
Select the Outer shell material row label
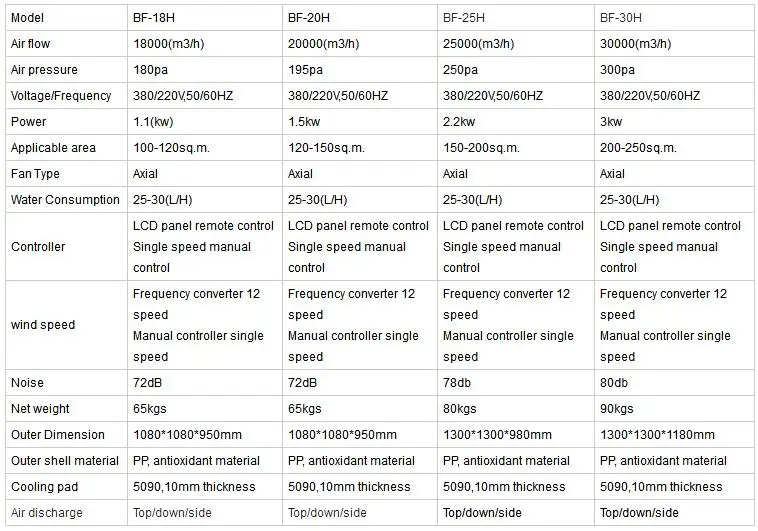(64, 461)
